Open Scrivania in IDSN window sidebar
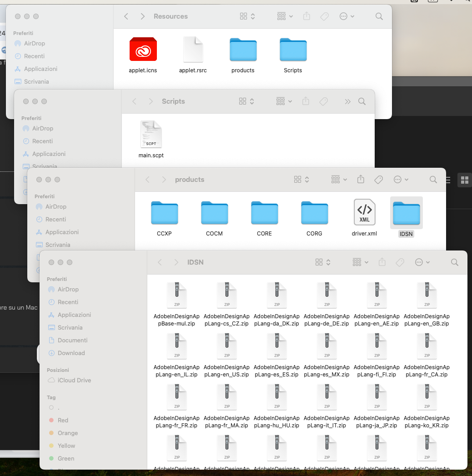This screenshot has width=472, height=476. (66, 327)
